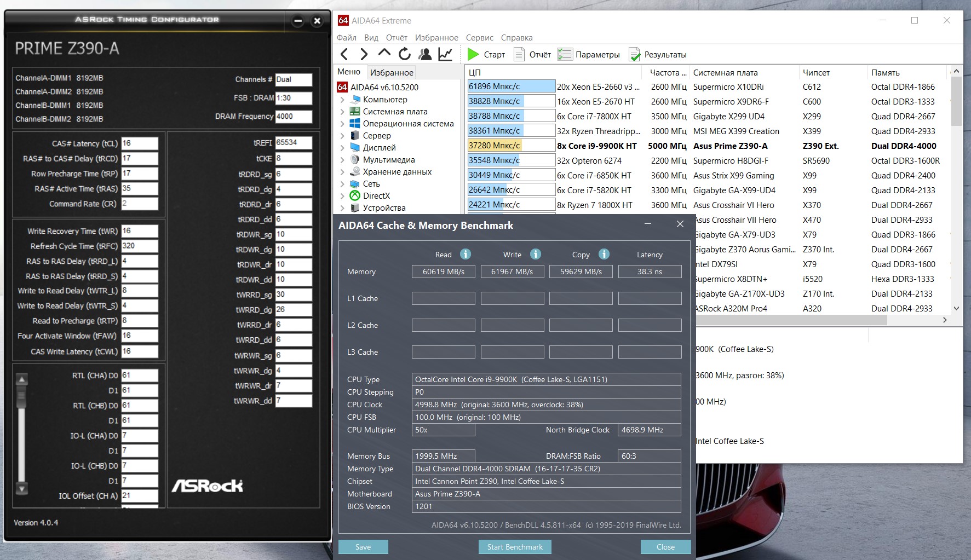971x560 pixels.
Task: Select Мультимедиа tree item
Action: click(x=389, y=159)
